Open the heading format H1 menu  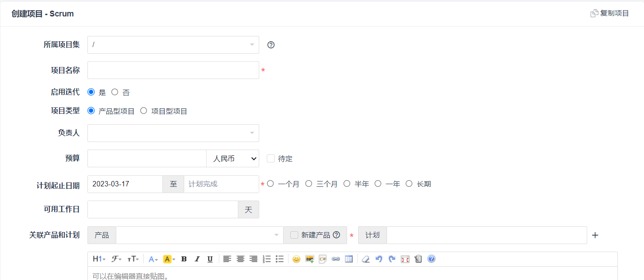click(99, 259)
